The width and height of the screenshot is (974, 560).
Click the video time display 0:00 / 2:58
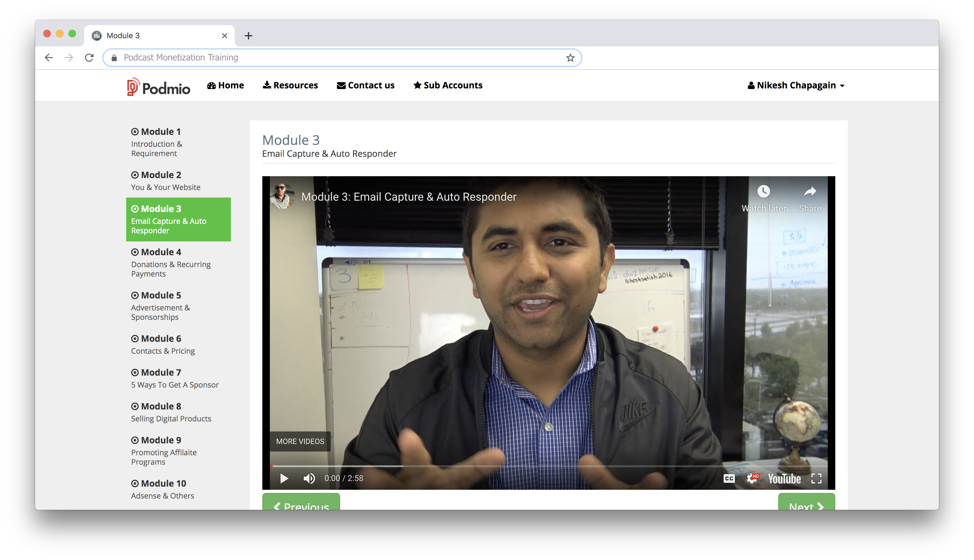click(x=344, y=478)
